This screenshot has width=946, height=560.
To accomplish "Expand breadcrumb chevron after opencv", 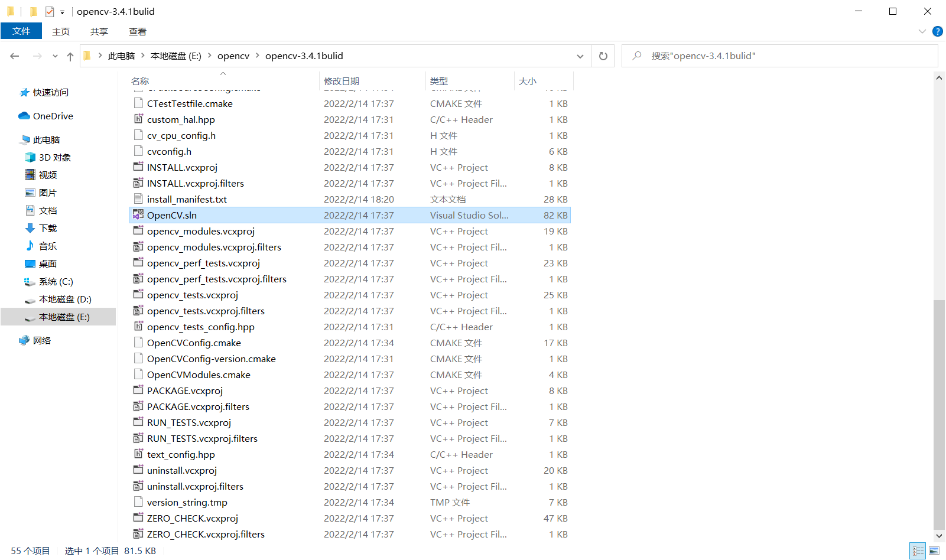I will [x=257, y=56].
